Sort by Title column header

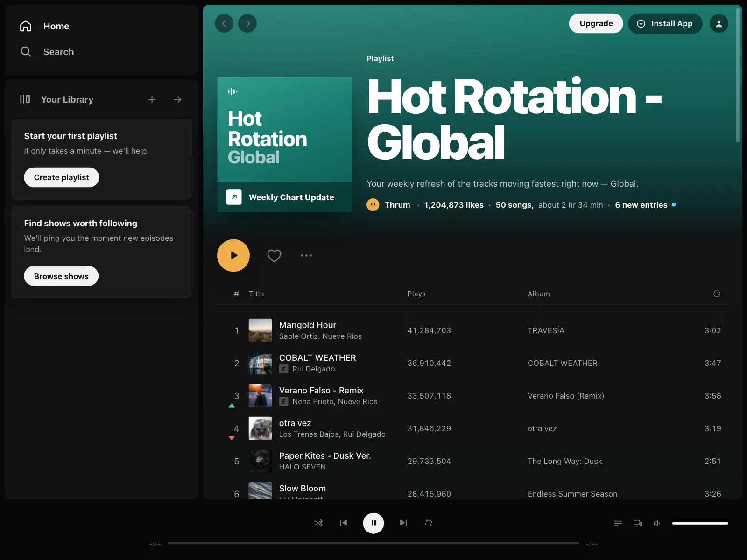pyautogui.click(x=256, y=294)
